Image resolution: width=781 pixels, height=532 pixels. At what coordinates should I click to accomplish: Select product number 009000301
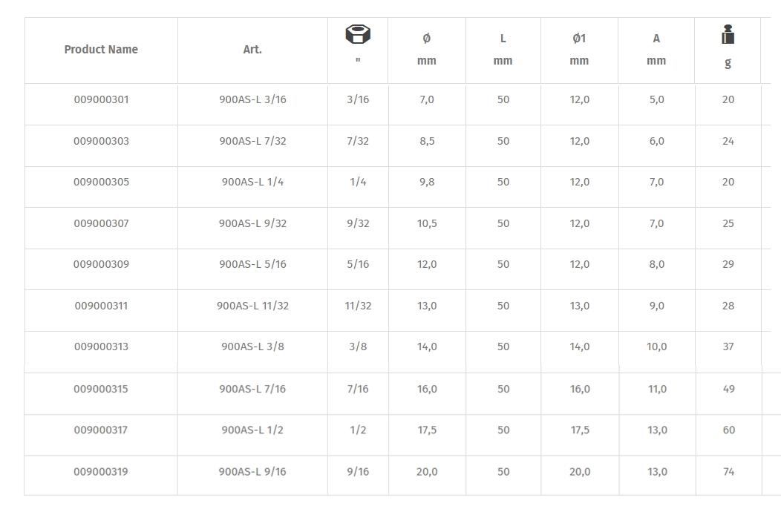click(x=101, y=99)
